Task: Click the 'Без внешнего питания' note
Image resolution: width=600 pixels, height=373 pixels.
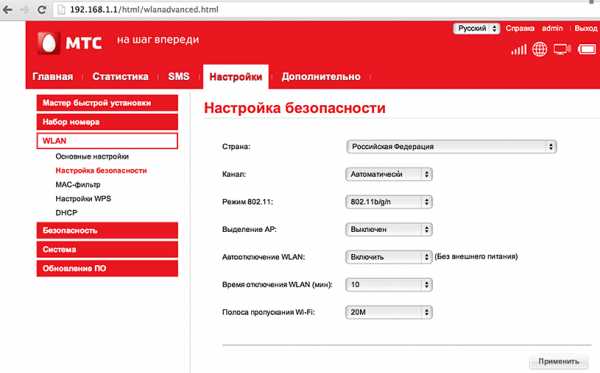Action: click(x=476, y=256)
